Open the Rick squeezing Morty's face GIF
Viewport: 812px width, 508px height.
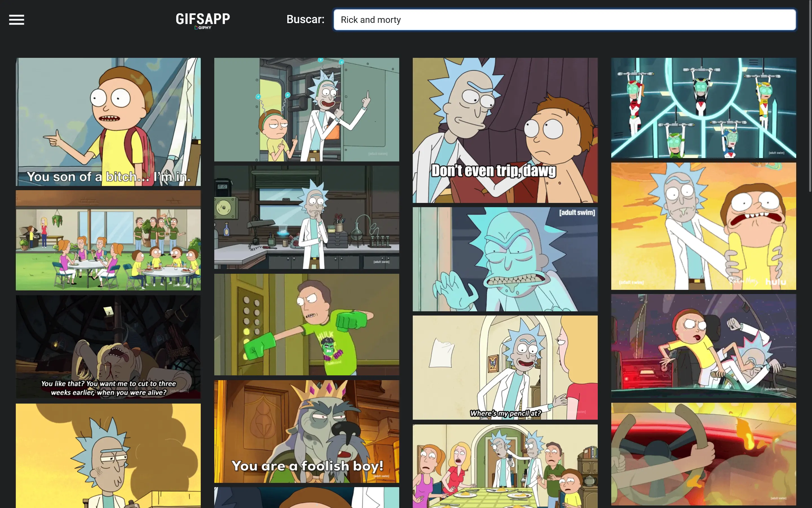[703, 226]
